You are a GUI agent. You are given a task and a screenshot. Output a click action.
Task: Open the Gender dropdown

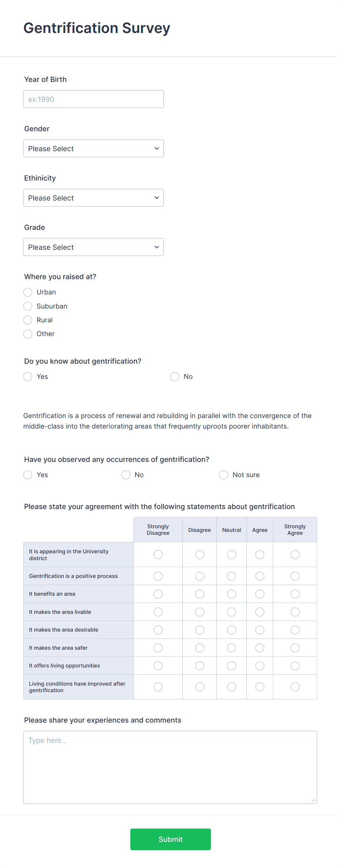click(93, 148)
